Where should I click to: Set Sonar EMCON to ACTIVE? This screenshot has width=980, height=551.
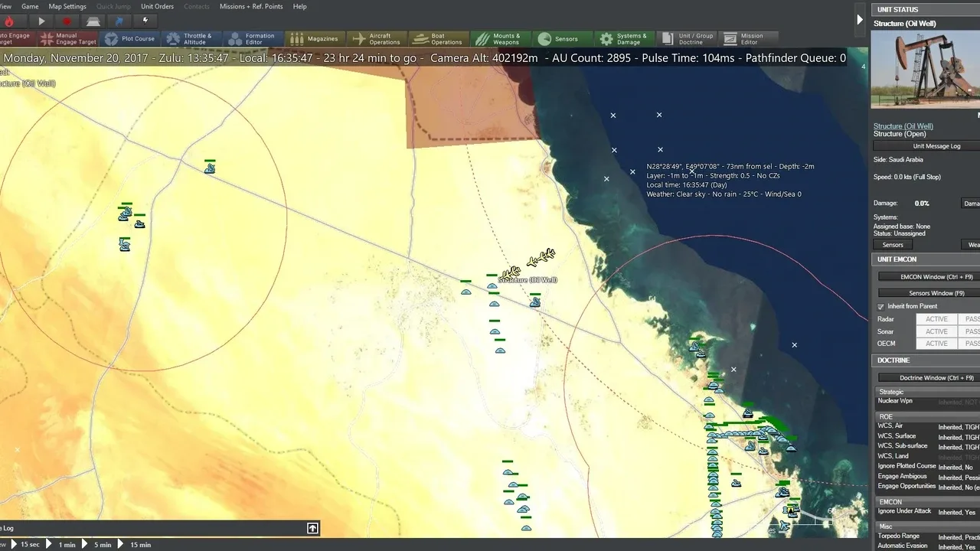(936, 331)
